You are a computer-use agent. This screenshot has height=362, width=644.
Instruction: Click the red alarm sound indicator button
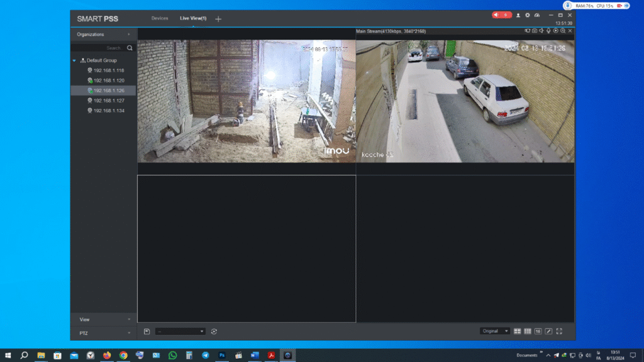point(501,15)
